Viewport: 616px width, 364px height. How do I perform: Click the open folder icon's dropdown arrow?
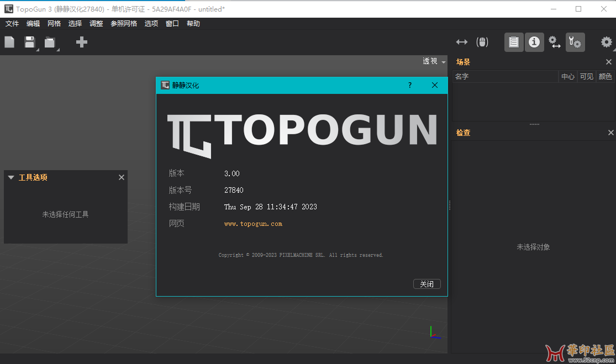(58, 50)
